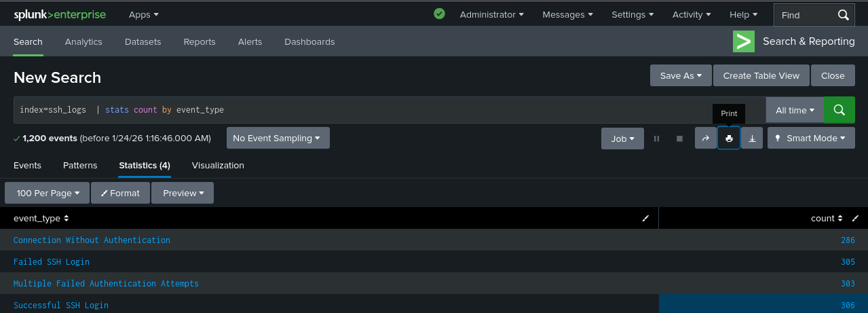Sort by event_type column header
The image size is (868, 313).
[41, 219]
